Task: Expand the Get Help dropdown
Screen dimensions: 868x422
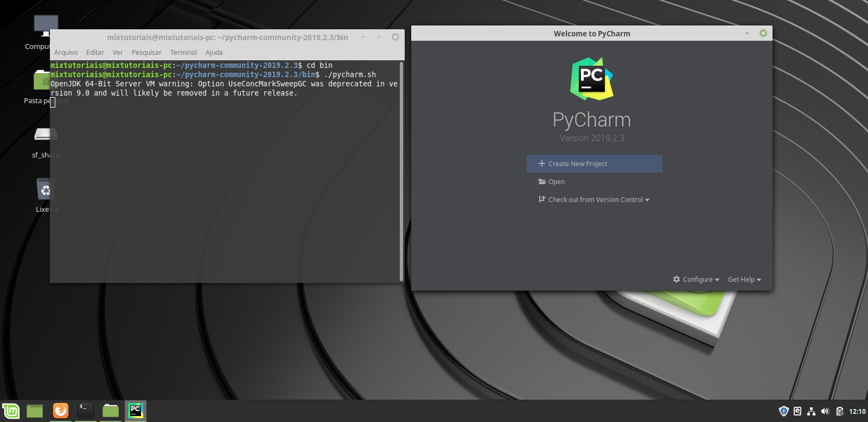Action: pos(744,279)
